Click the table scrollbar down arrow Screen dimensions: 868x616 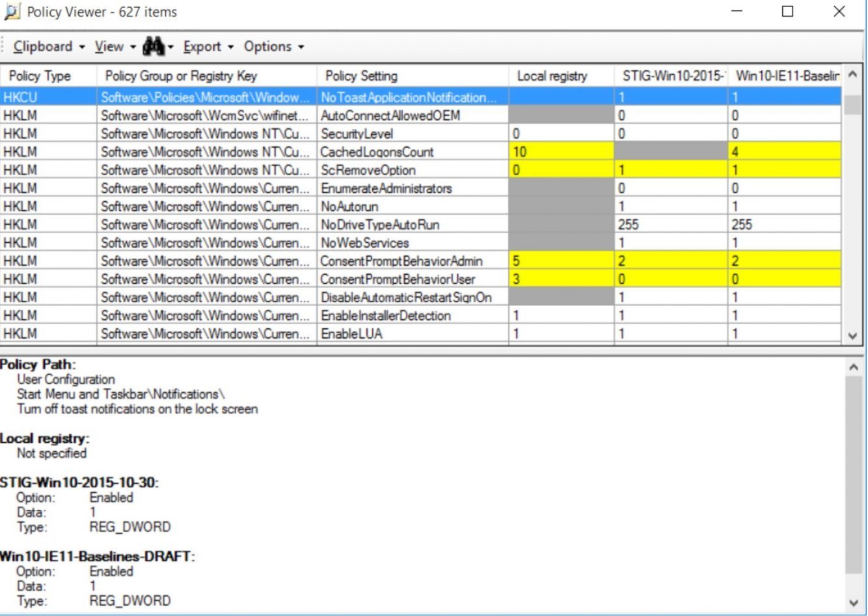pos(852,334)
